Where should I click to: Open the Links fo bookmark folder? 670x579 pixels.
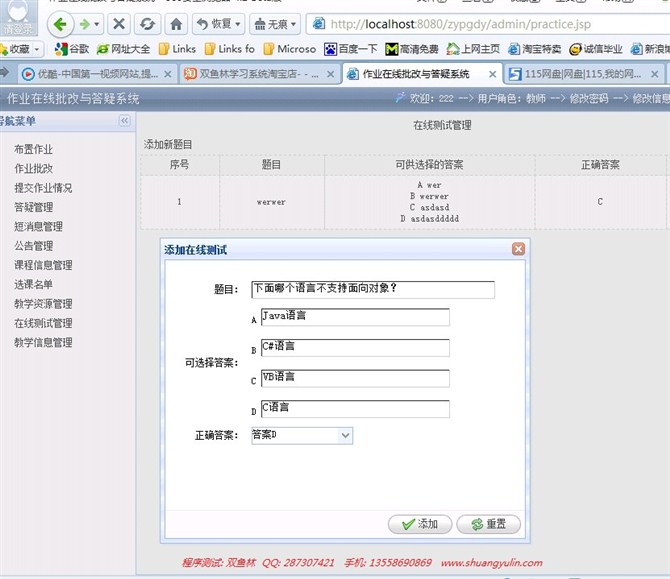[x=229, y=49]
